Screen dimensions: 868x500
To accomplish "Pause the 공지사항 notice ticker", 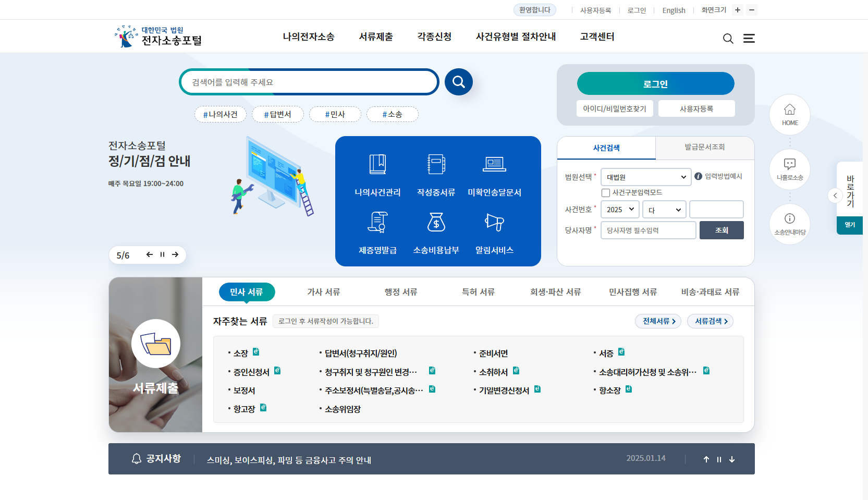I will click(x=719, y=459).
